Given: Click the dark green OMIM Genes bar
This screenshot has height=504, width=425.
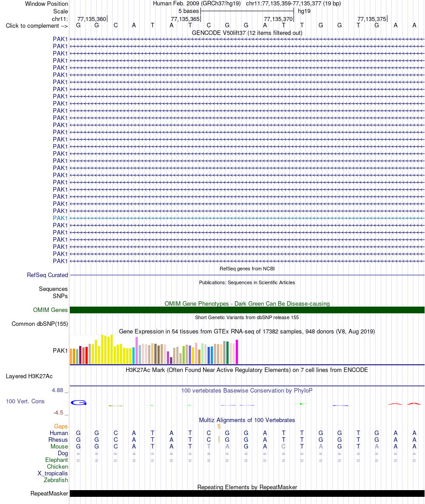Looking at the screenshot, I should (x=247, y=310).
